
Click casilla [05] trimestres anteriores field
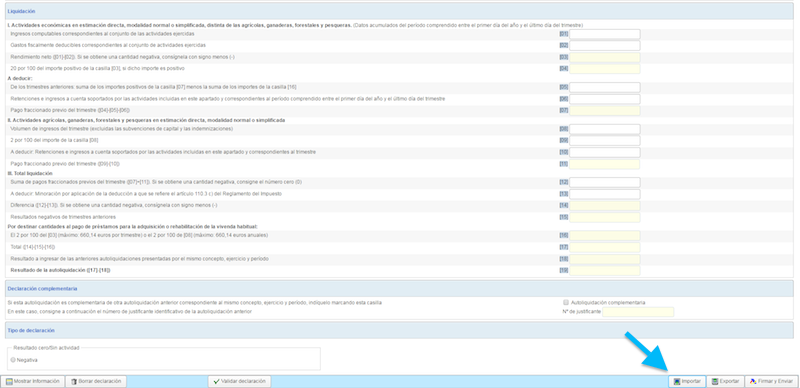[x=605, y=87]
